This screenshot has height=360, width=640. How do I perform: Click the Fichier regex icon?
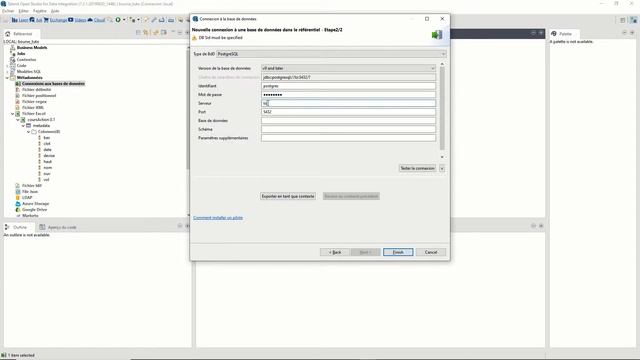18,102
